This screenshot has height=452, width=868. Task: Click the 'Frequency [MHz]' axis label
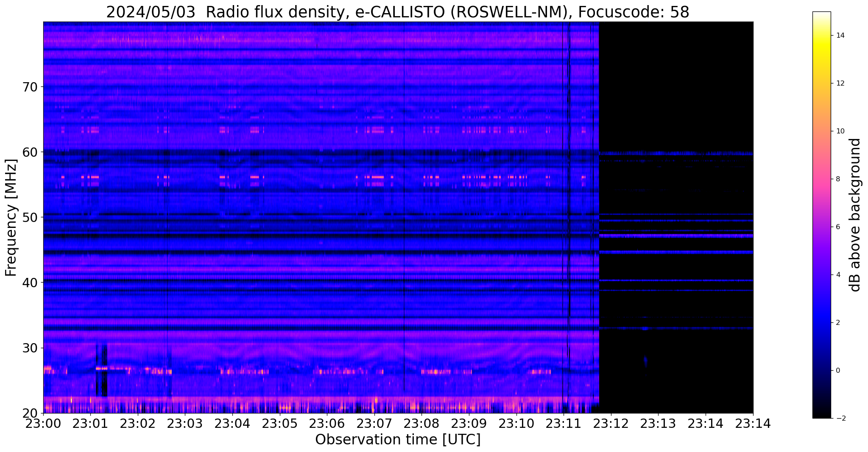(11, 218)
